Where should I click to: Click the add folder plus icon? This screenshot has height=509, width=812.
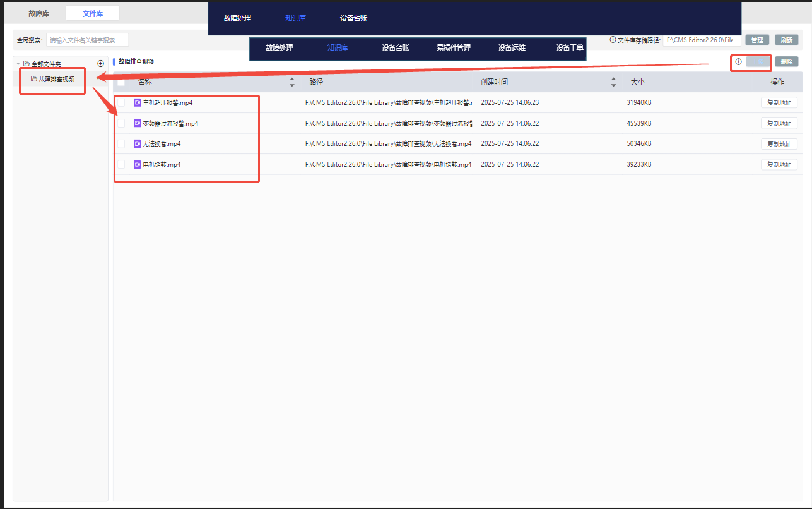(100, 64)
